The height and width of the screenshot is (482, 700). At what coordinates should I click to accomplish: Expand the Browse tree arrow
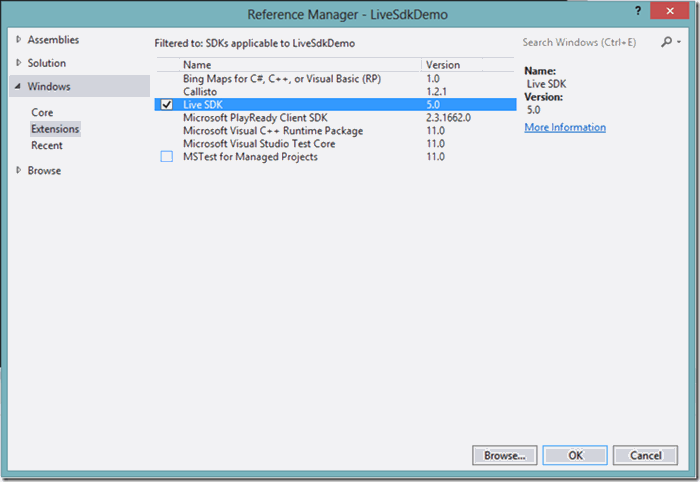[x=18, y=170]
